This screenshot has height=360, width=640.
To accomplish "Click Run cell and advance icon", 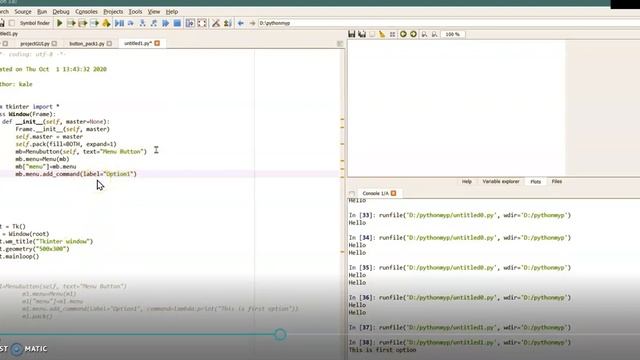I will [83, 23].
